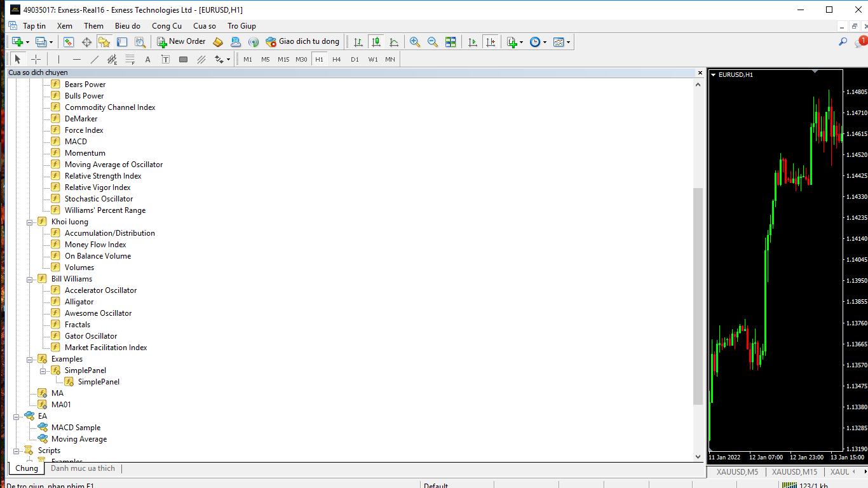Switch to the XAUUSD,M5 chart tab
Image resolution: width=868 pixels, height=488 pixels.
pos(737,472)
